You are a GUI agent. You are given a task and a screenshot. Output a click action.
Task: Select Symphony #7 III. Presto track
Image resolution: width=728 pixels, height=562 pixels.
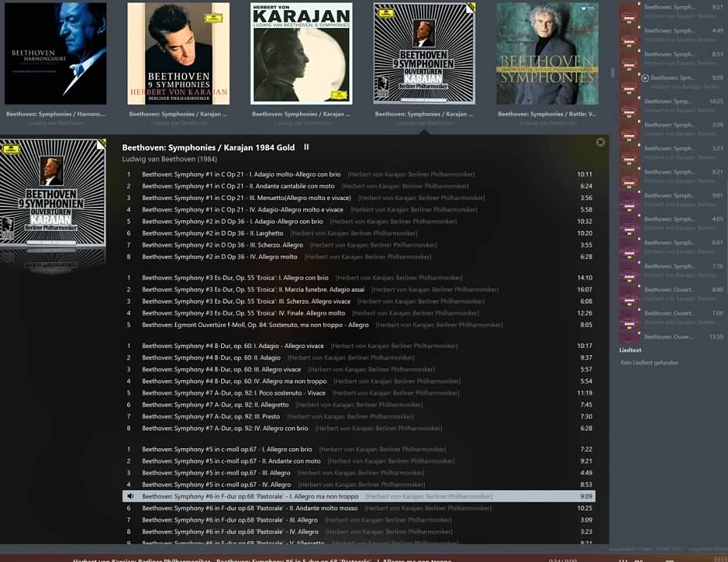pyautogui.click(x=359, y=417)
